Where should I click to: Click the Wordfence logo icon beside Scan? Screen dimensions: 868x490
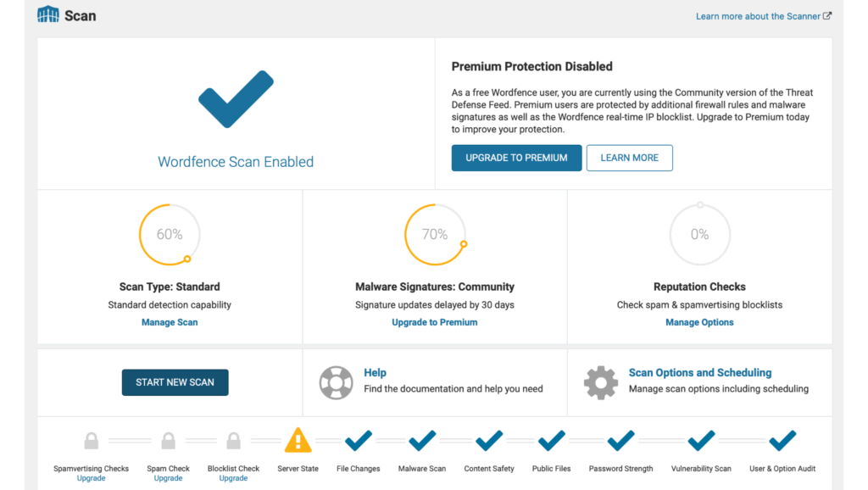48,15
